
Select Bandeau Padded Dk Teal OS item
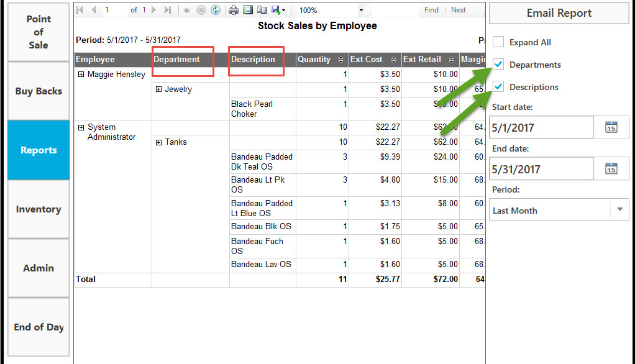[262, 162]
